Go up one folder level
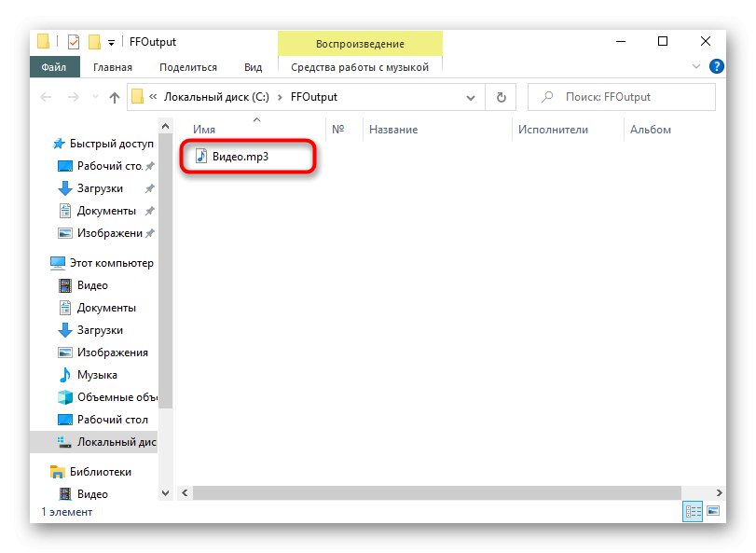This screenshot has width=756, height=553. [x=115, y=98]
